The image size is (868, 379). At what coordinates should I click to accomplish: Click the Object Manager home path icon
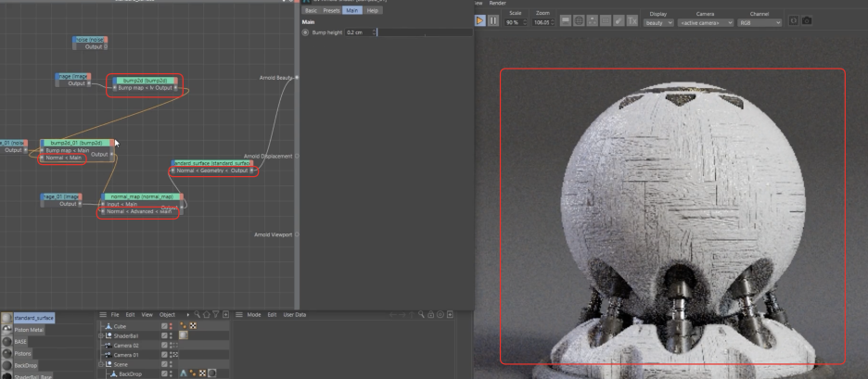(x=207, y=315)
